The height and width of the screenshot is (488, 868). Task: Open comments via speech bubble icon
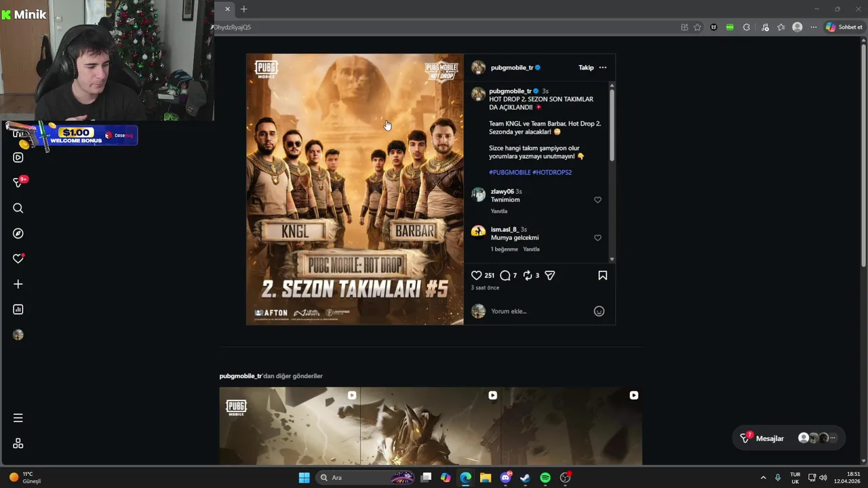click(505, 275)
